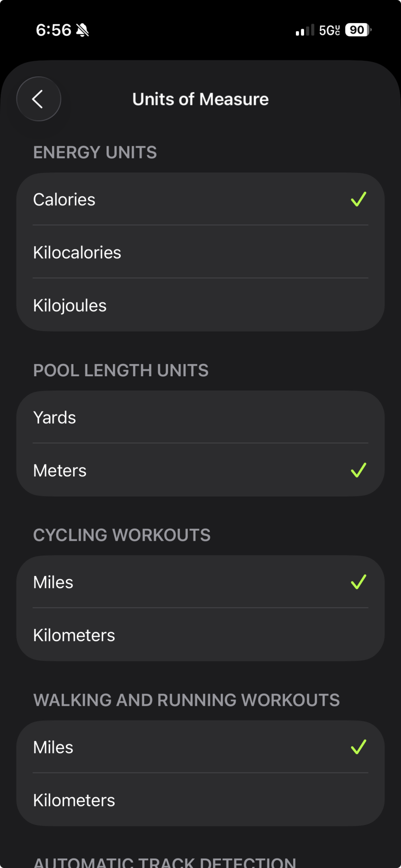
Task: Tap the green checkmark beside Calories
Action: coord(358,199)
